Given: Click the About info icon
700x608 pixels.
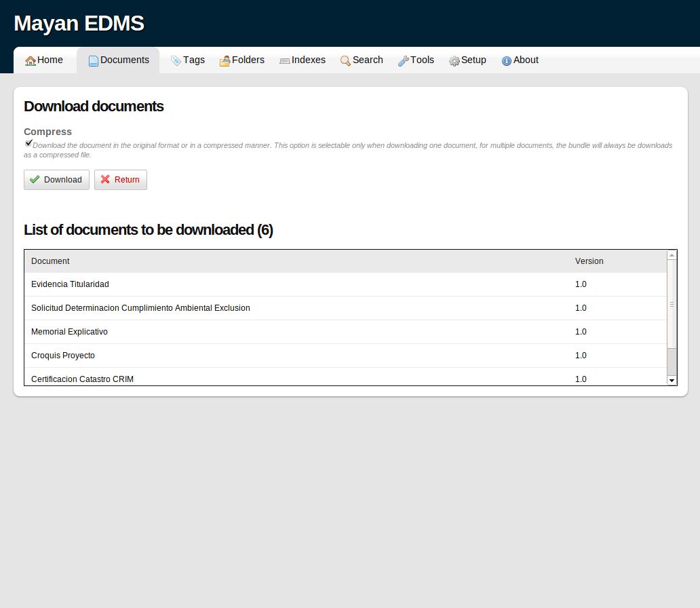Looking at the screenshot, I should (x=507, y=60).
